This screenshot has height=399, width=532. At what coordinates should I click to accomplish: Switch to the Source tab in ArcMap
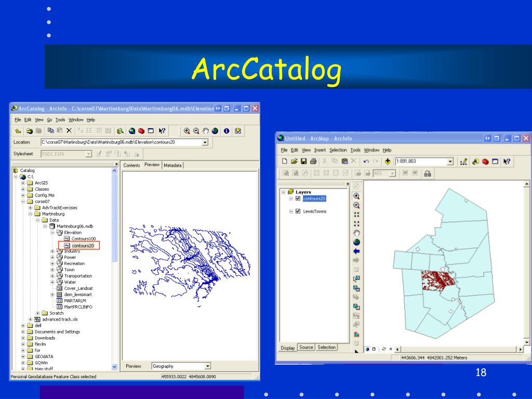pos(306,348)
